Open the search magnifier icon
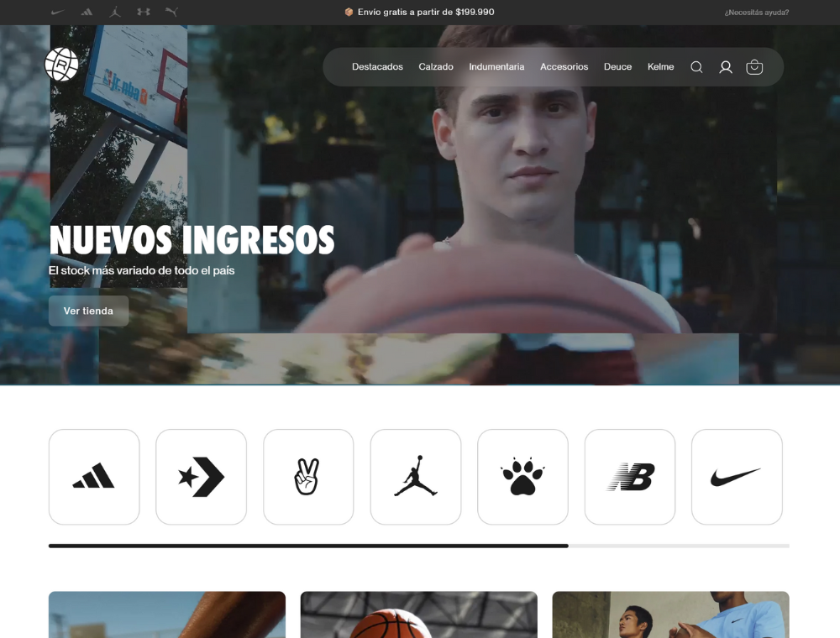Screen dimensions: 840x638 pyautogui.click(x=696, y=67)
